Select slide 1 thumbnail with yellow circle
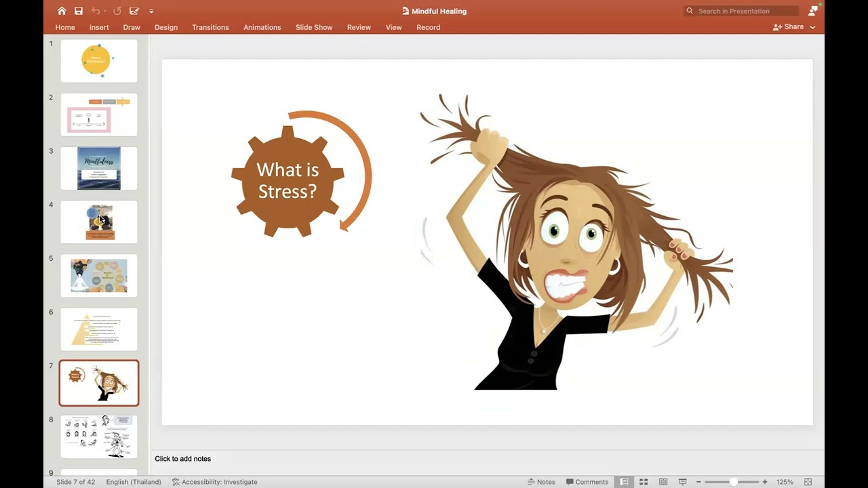The height and width of the screenshot is (488, 868). point(99,61)
